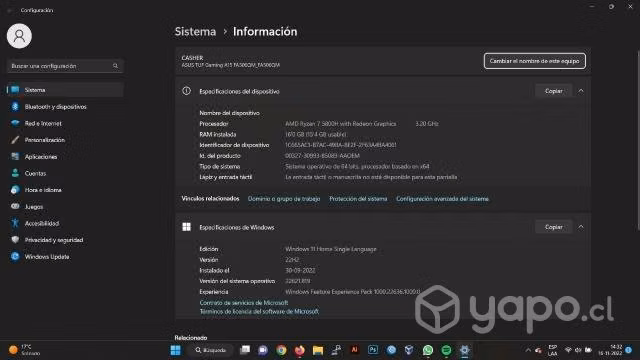Click the right-side vertical scrollbar
Screen dimensions: 640x360
click(x=638, y=140)
